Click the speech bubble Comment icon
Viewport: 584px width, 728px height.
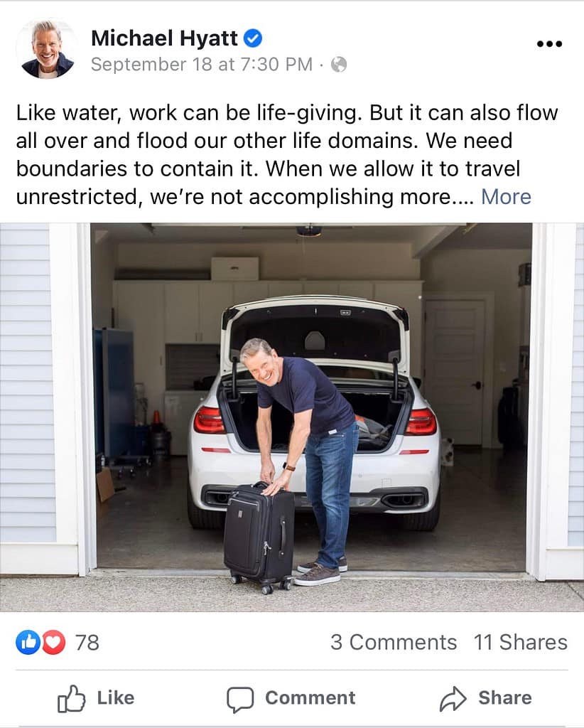pyautogui.click(x=240, y=700)
